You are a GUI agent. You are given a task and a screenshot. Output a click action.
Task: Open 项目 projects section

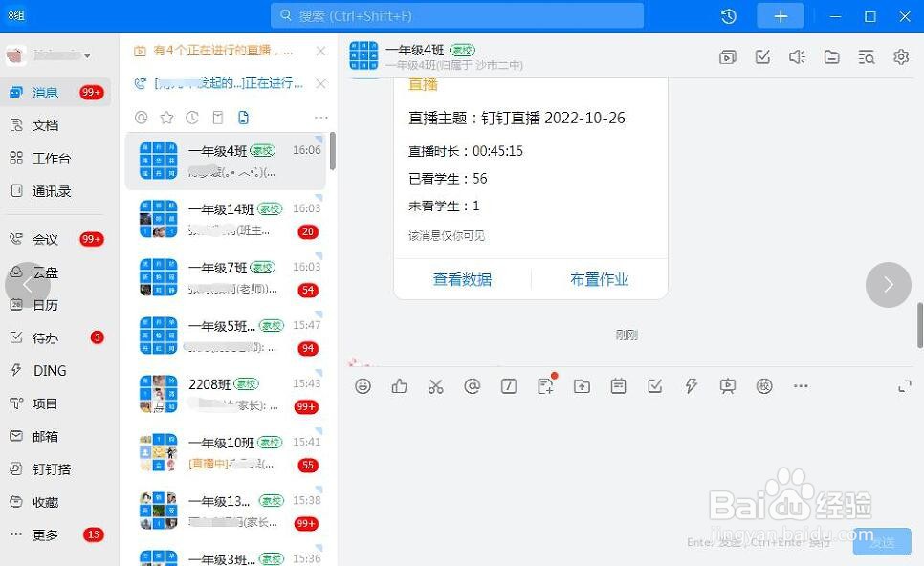34,403
